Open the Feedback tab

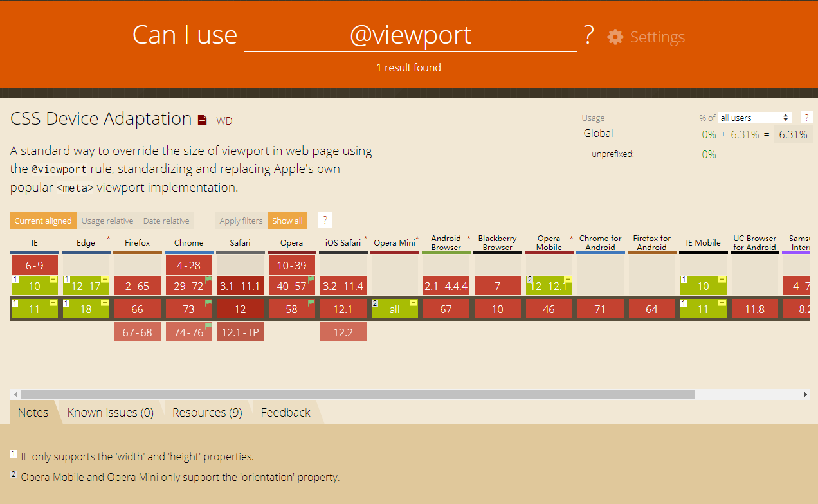(286, 413)
